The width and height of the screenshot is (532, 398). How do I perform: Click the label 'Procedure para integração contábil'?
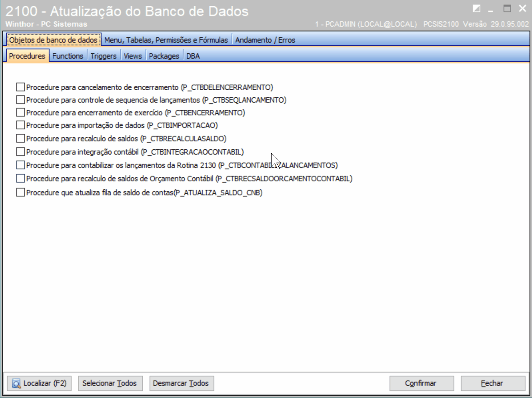pyautogui.click(x=83, y=151)
